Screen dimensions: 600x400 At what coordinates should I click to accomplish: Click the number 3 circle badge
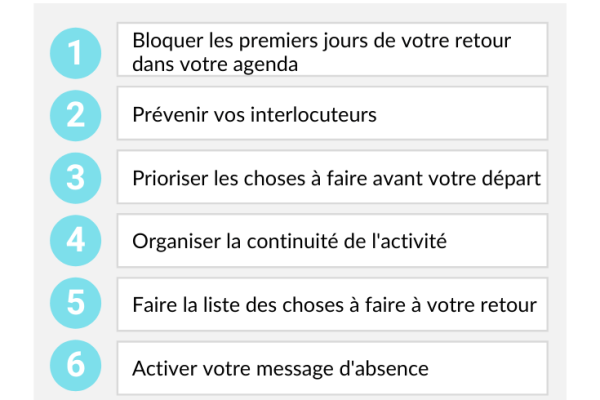(x=76, y=178)
